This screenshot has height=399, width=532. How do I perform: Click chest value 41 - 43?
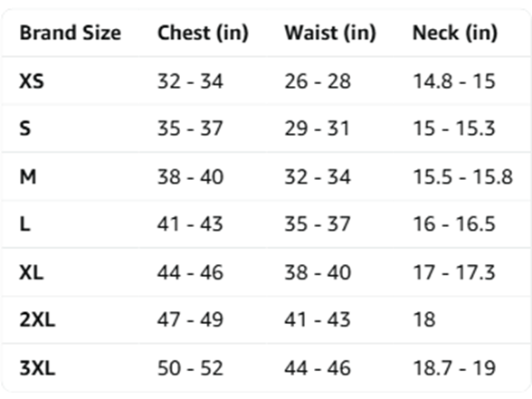[190, 224]
